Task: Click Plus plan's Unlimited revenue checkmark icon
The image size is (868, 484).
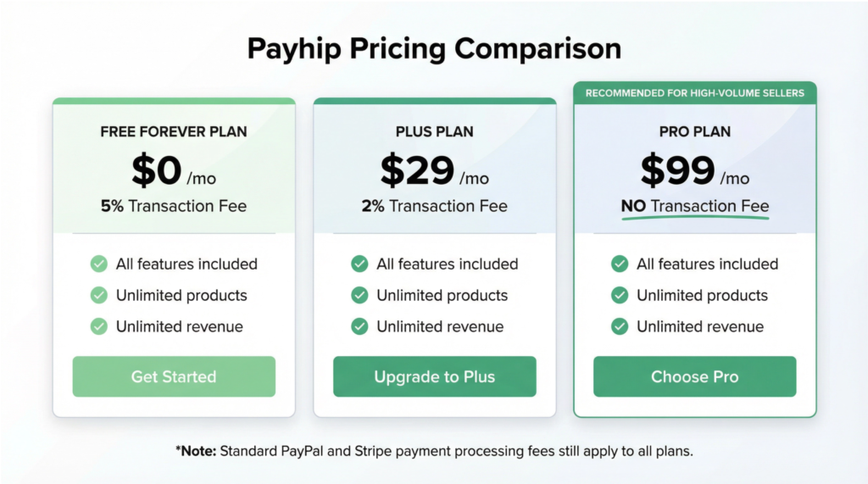Action: coord(359,326)
